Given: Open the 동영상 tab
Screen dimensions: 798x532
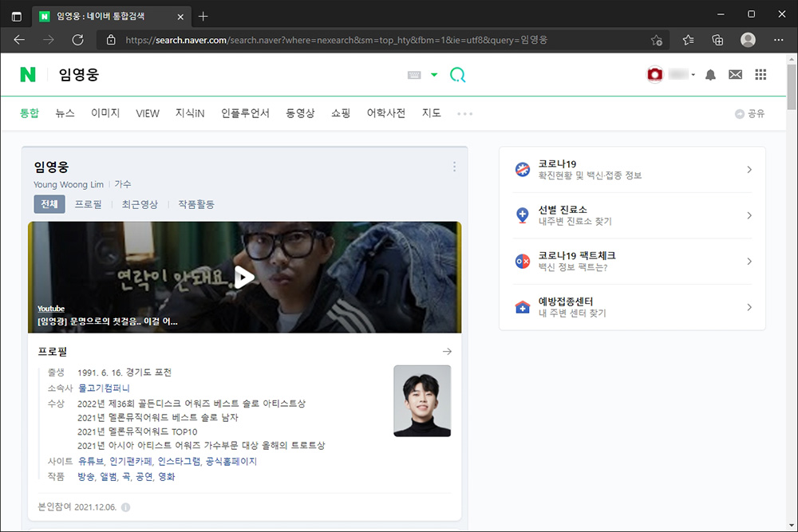Looking at the screenshot, I should tap(300, 113).
